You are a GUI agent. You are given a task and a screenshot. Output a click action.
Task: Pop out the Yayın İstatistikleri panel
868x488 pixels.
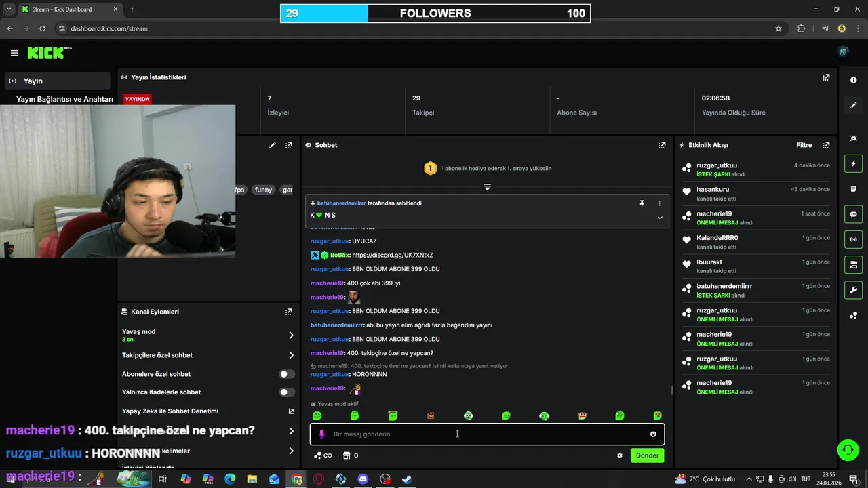pyautogui.click(x=826, y=77)
